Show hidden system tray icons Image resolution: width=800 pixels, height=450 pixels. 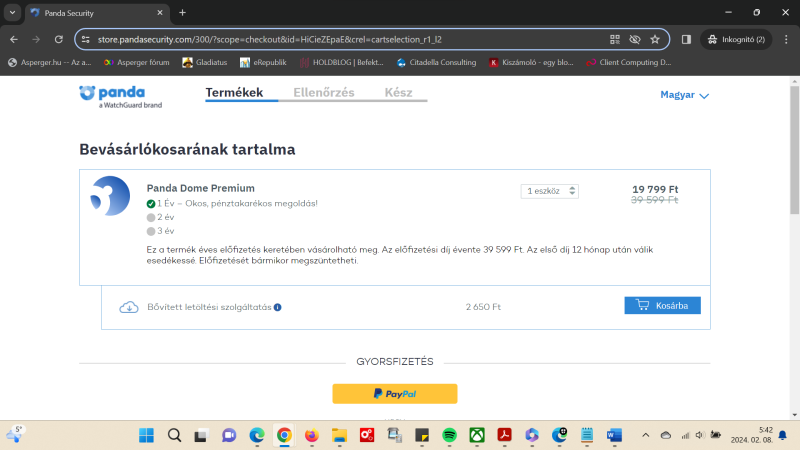645,435
